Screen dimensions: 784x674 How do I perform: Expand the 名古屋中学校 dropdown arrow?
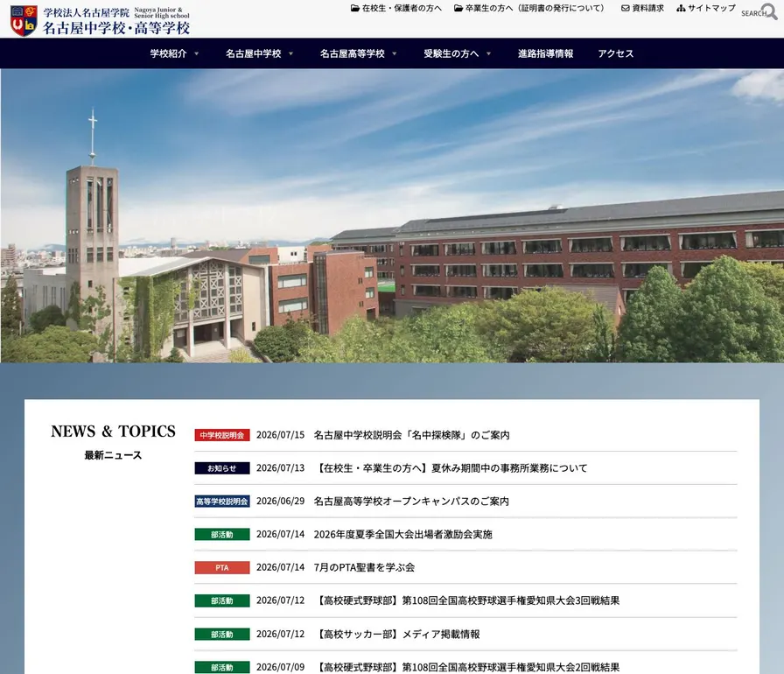pos(290,53)
